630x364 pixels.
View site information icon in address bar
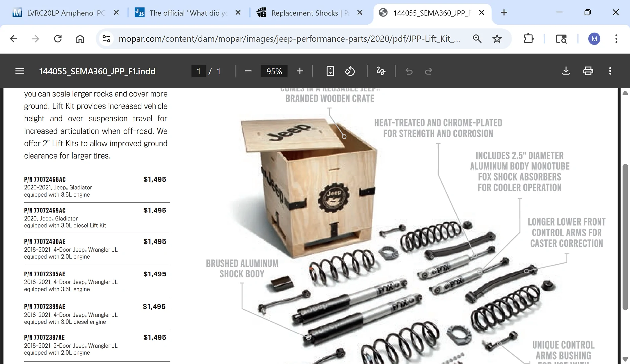(106, 39)
